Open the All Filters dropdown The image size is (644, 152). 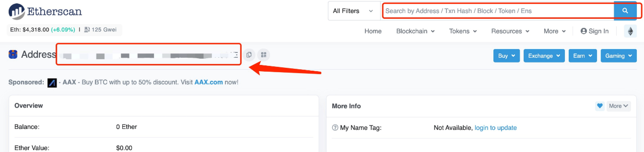[353, 11]
